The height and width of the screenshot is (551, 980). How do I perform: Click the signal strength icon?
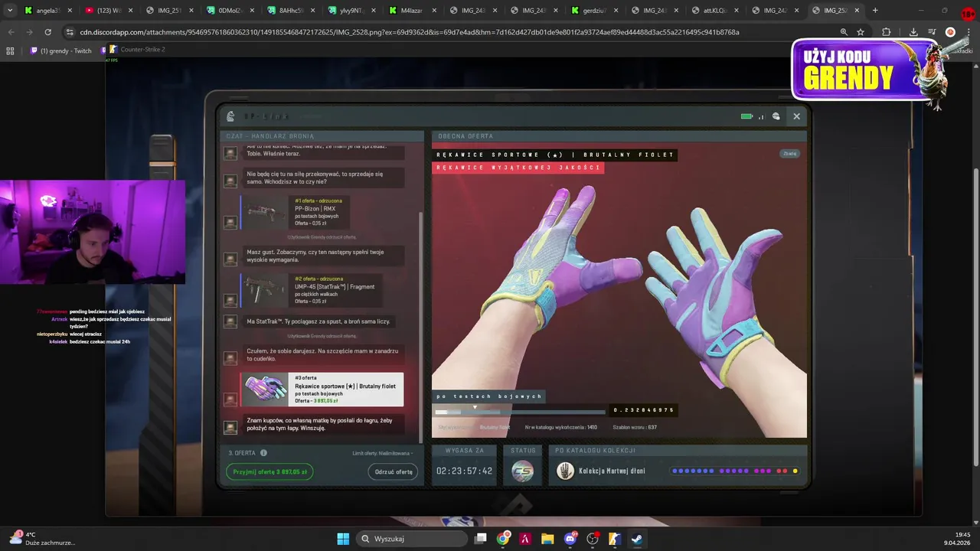tap(761, 116)
